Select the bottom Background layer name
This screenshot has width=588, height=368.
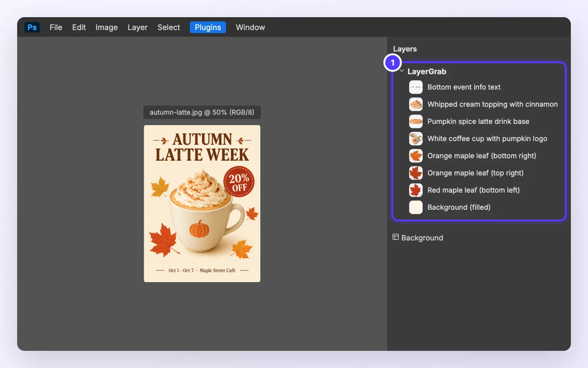pos(422,238)
